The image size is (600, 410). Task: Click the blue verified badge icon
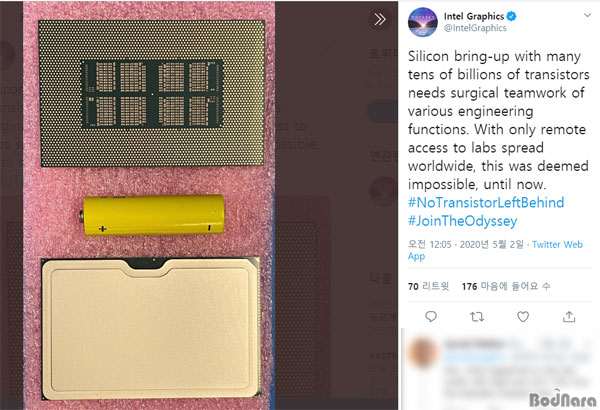(512, 16)
